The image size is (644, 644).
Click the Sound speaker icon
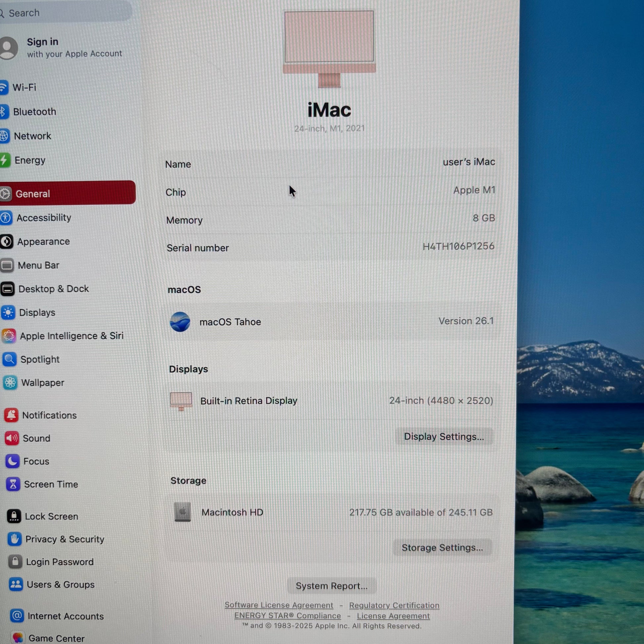12,438
